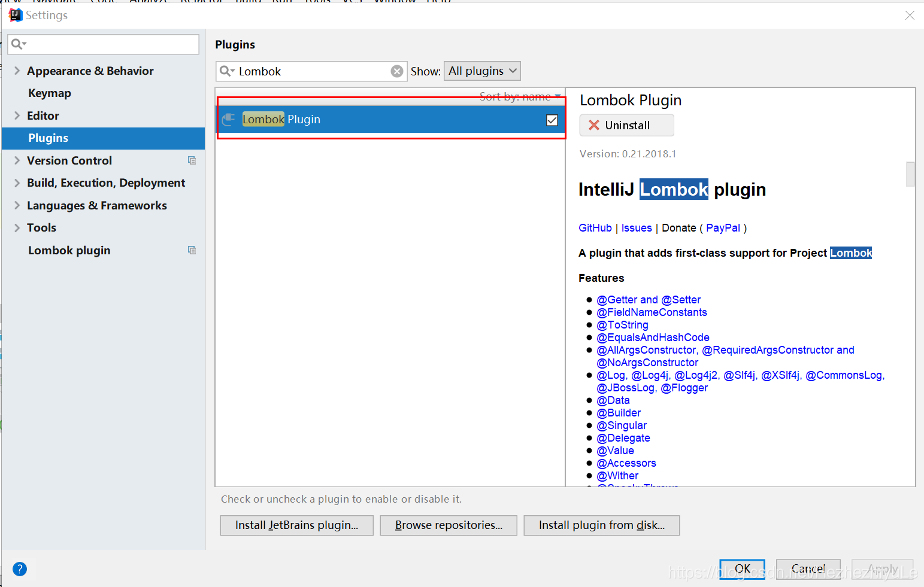The image size is (924, 587).
Task: Open the help question mark icon
Action: 20,569
